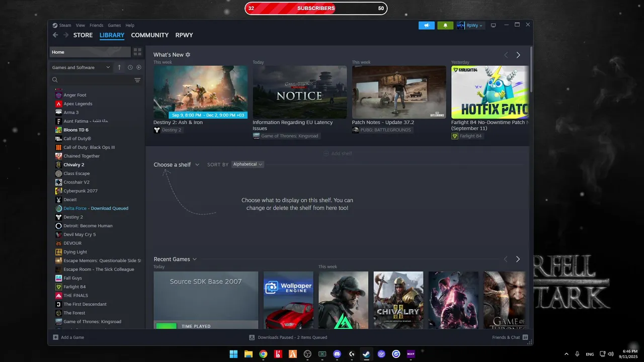Open Source SDK Base 2007 game card
This screenshot has height=362, width=644.
[206, 300]
